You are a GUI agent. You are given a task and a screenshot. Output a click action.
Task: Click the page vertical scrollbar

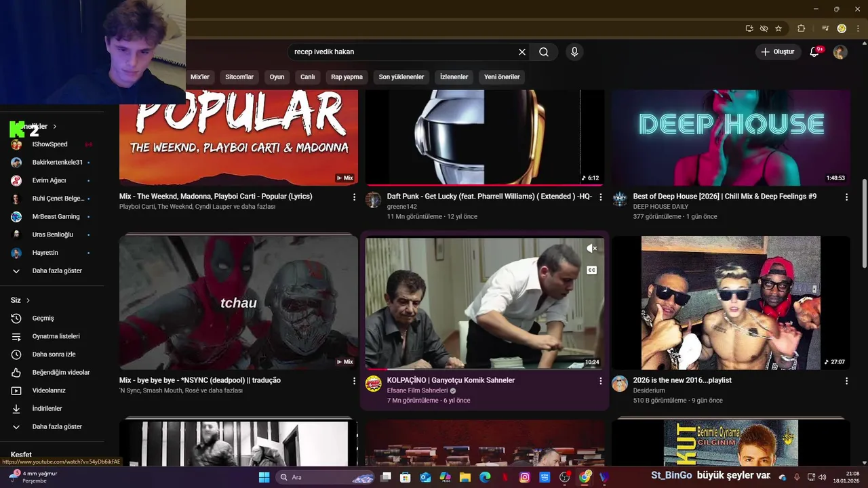pos(864,224)
